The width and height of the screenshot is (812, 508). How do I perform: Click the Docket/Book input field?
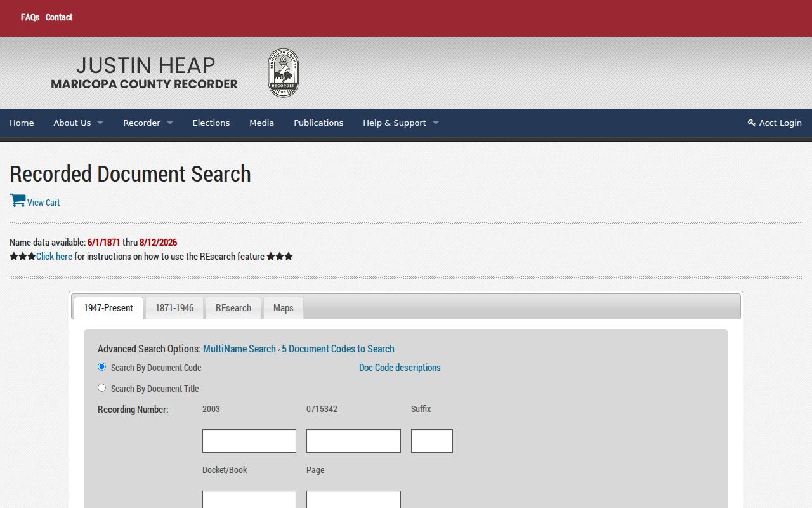(x=249, y=500)
